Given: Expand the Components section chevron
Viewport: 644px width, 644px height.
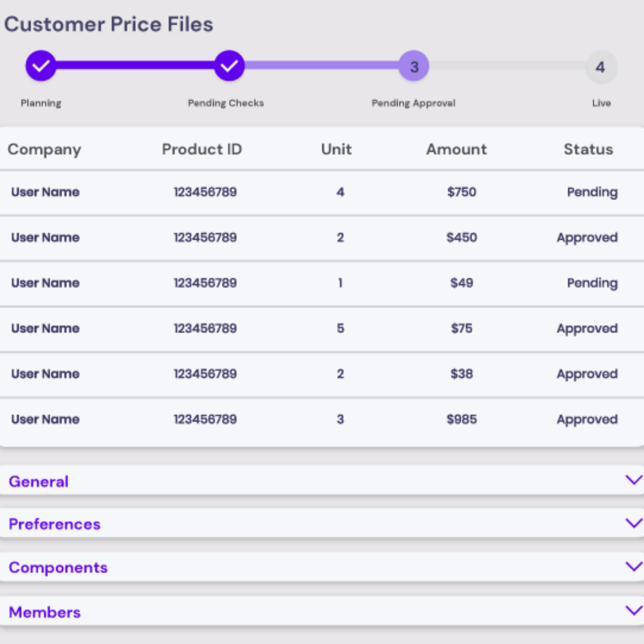Looking at the screenshot, I should [633, 567].
